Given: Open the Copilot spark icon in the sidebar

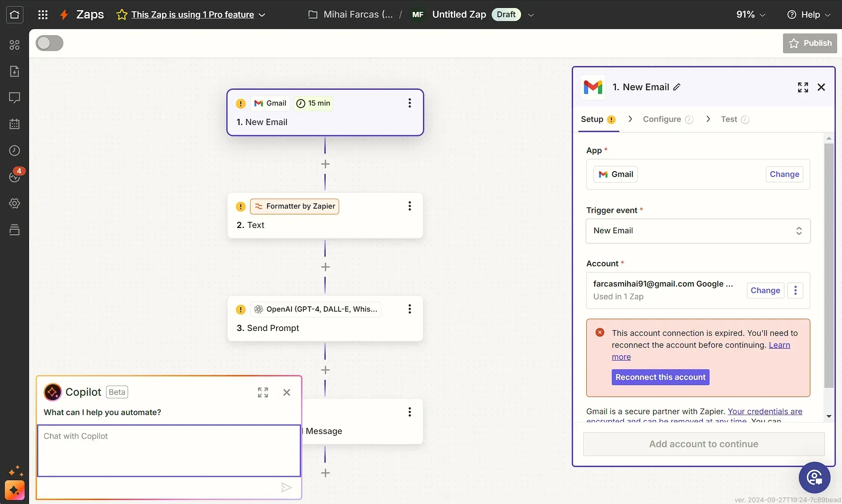Looking at the screenshot, I should pos(15,490).
